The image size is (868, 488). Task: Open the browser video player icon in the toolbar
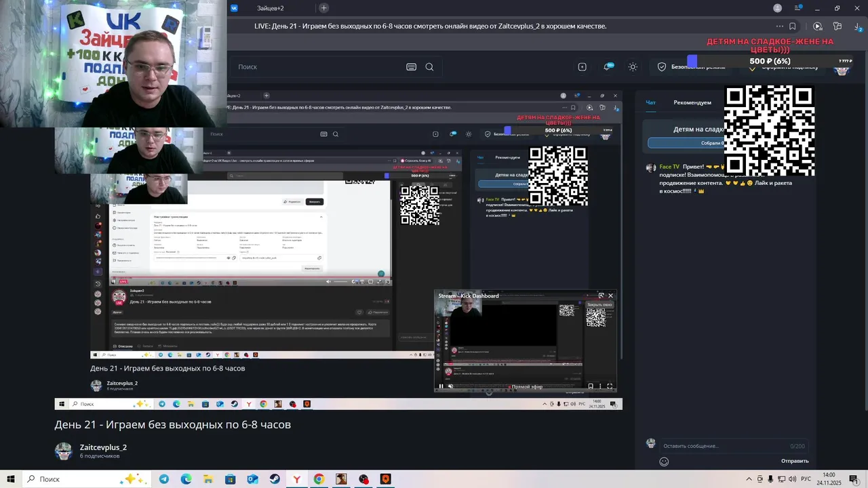[x=818, y=26]
